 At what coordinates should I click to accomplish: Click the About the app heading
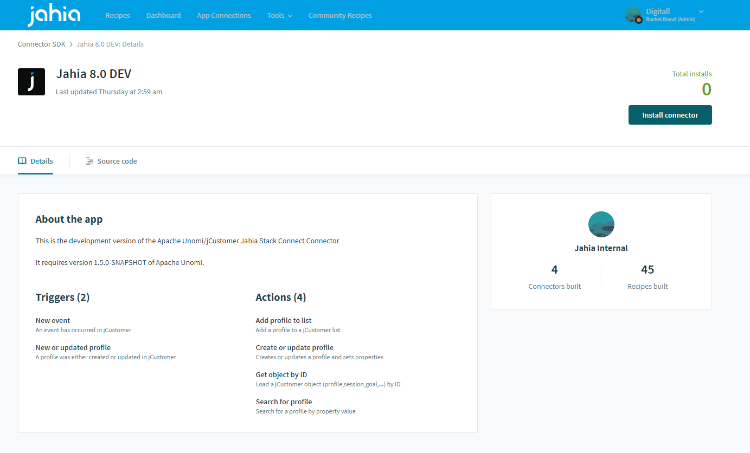tap(69, 219)
